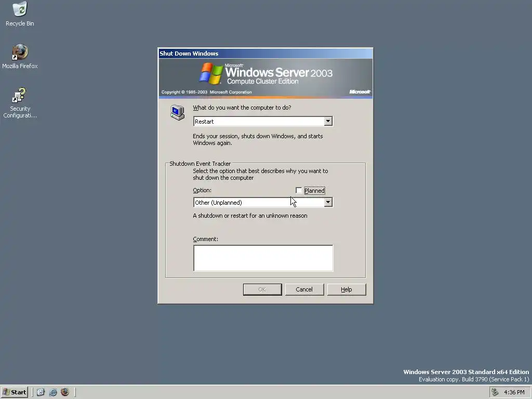This screenshot has height=399, width=532.
Task: Click the "Ends your session, shuts down Windows" description
Action: 258,139
